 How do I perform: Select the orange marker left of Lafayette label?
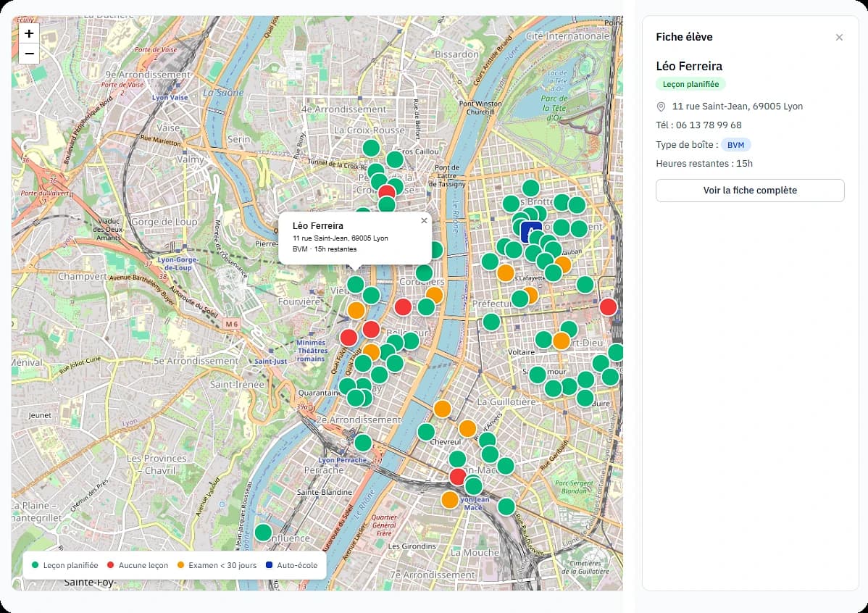click(x=505, y=273)
